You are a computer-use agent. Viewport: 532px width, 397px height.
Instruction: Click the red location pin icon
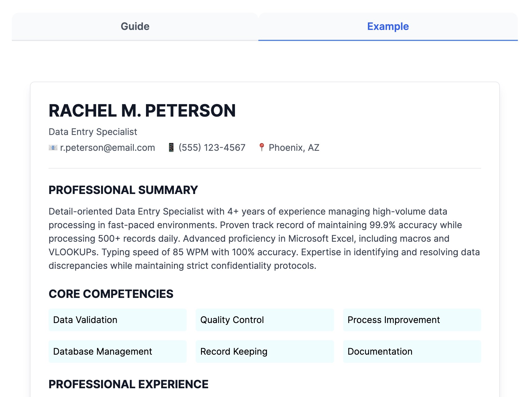[x=262, y=147]
